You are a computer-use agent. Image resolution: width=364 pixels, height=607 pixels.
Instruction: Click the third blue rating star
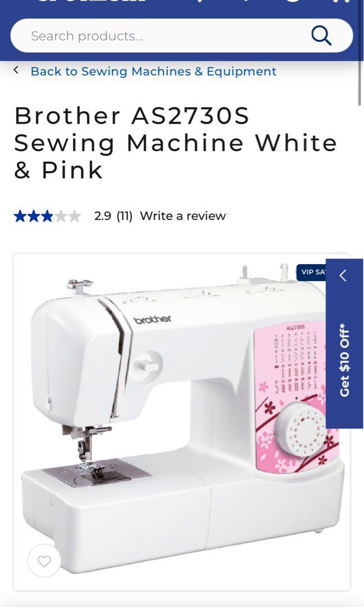pos(47,216)
